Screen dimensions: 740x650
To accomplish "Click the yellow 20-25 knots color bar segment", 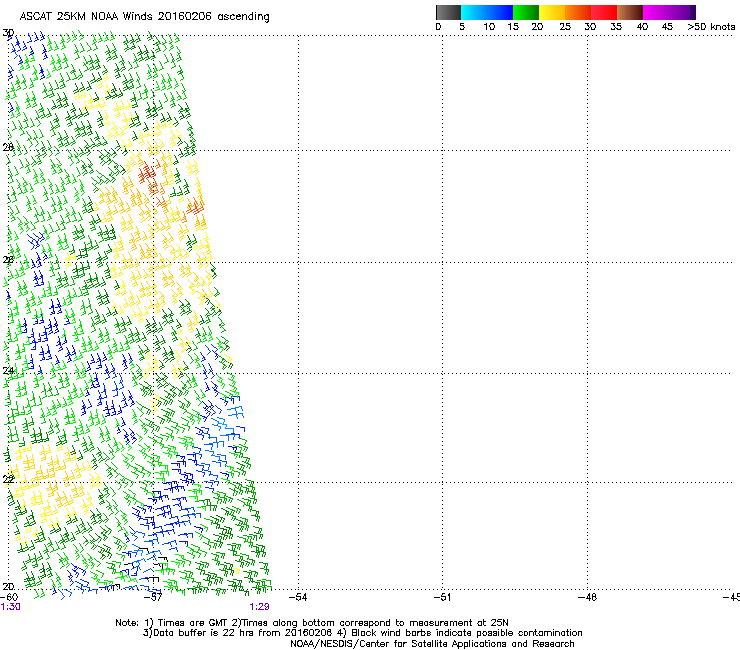I will pyautogui.click(x=552, y=12).
